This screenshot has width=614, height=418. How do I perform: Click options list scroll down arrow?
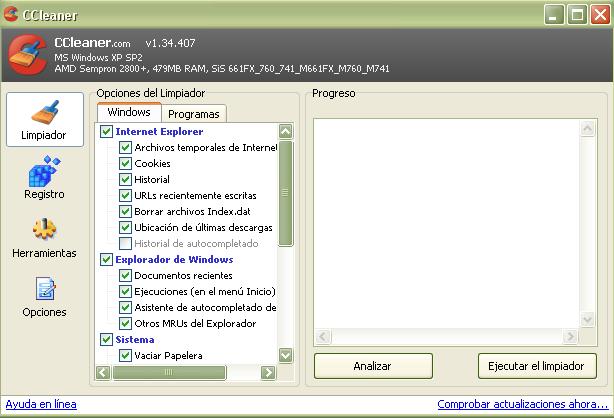[285, 355]
